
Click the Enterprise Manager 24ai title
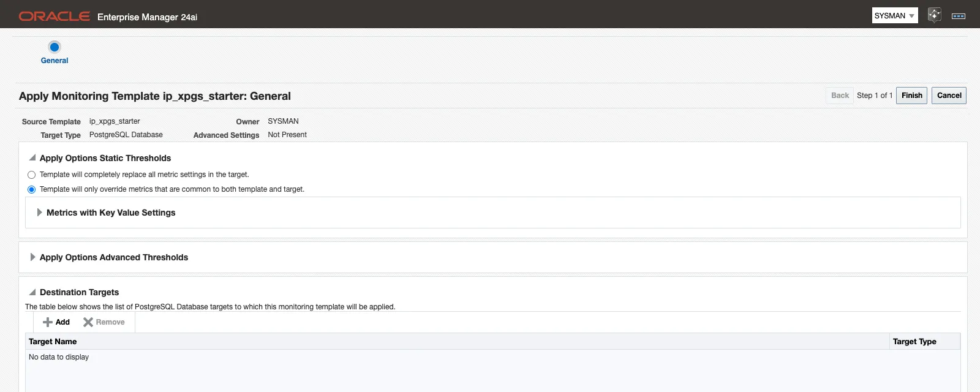pos(147,17)
